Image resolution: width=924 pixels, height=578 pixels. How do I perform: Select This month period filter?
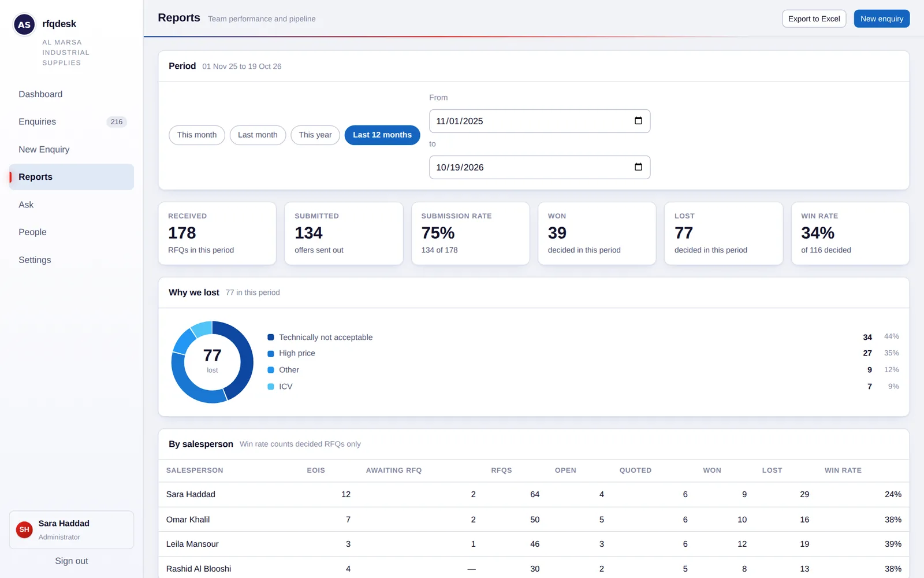tap(197, 135)
